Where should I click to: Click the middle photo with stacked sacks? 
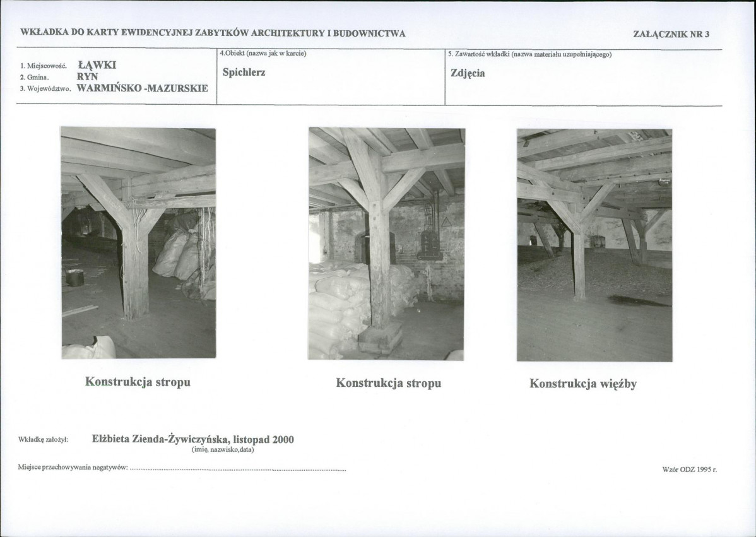point(387,244)
